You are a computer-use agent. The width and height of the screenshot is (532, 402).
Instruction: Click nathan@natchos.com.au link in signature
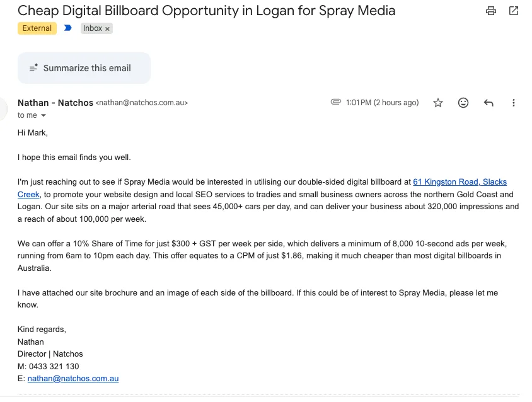(x=73, y=379)
